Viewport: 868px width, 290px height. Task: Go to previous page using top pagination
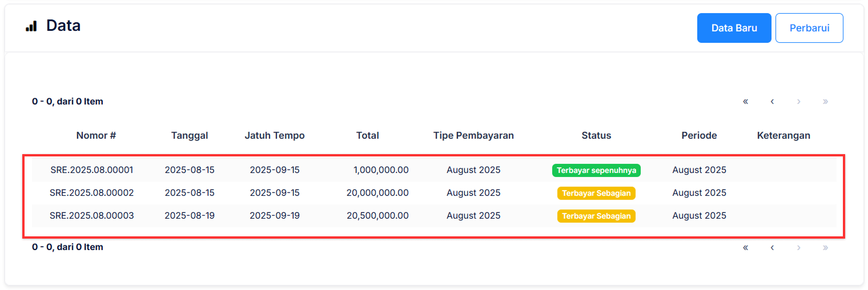point(772,102)
